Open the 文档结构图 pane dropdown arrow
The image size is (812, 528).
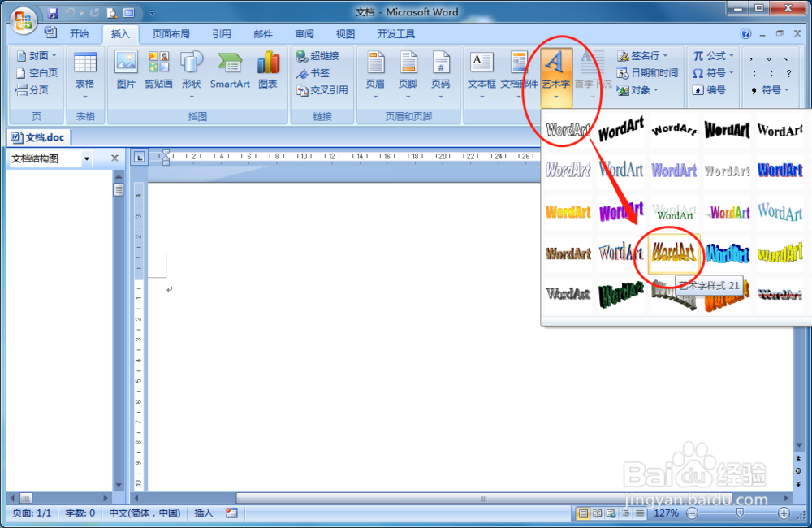pyautogui.click(x=87, y=158)
